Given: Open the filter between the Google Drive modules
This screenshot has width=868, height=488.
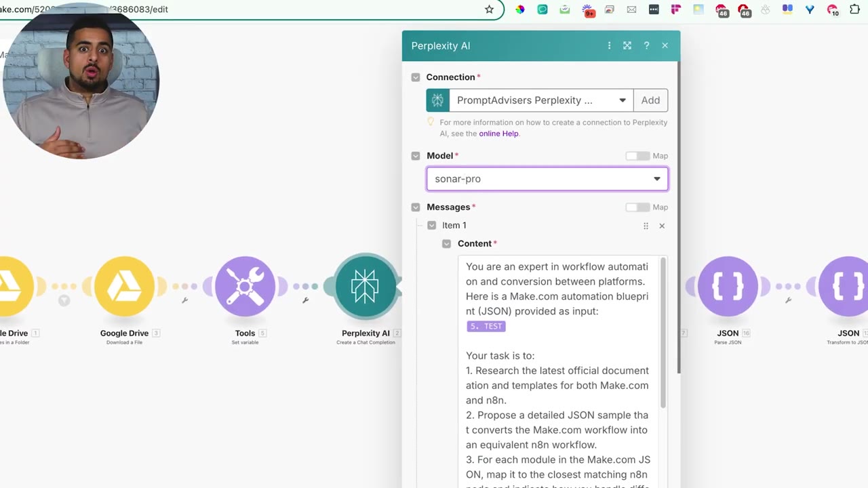Looking at the screenshot, I should tap(64, 300).
